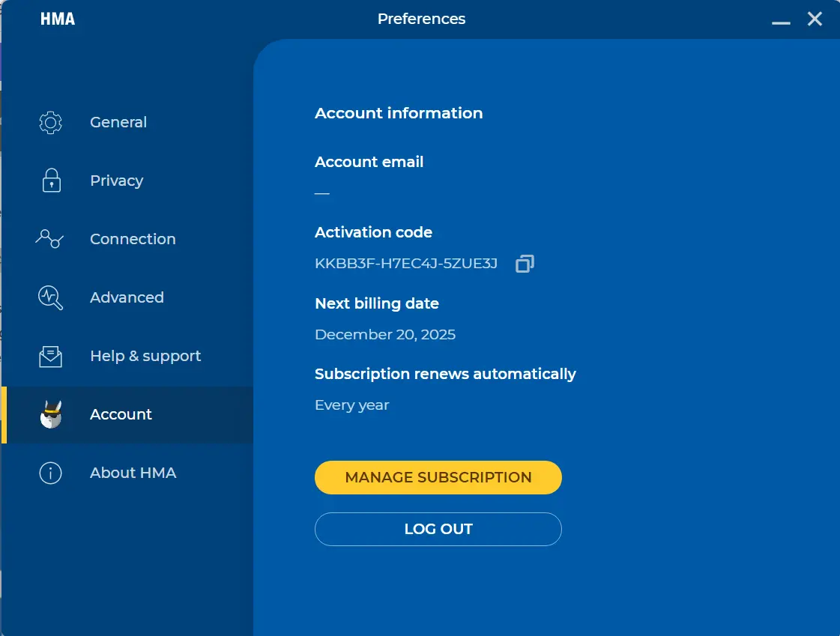Click 'Subscription renews automatically' label
The height and width of the screenshot is (636, 840).
(x=445, y=374)
